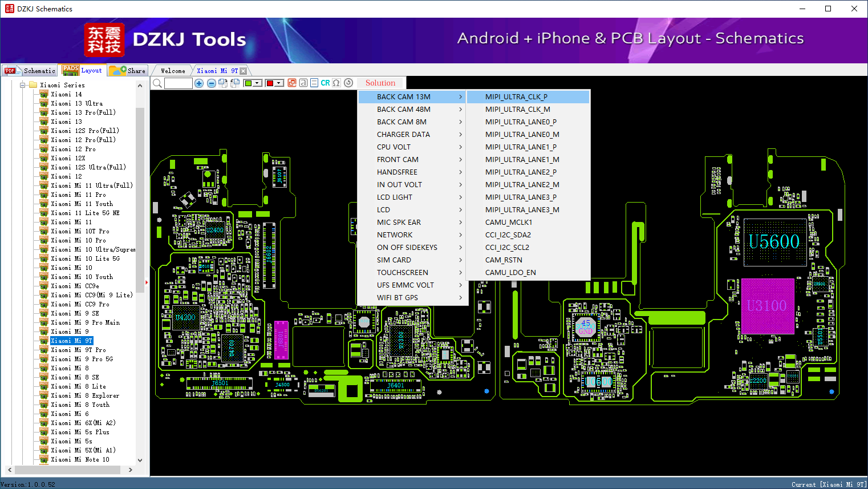Click the PADS icon beside Xiaomi 14
The height and width of the screenshot is (489, 868).
(44, 94)
